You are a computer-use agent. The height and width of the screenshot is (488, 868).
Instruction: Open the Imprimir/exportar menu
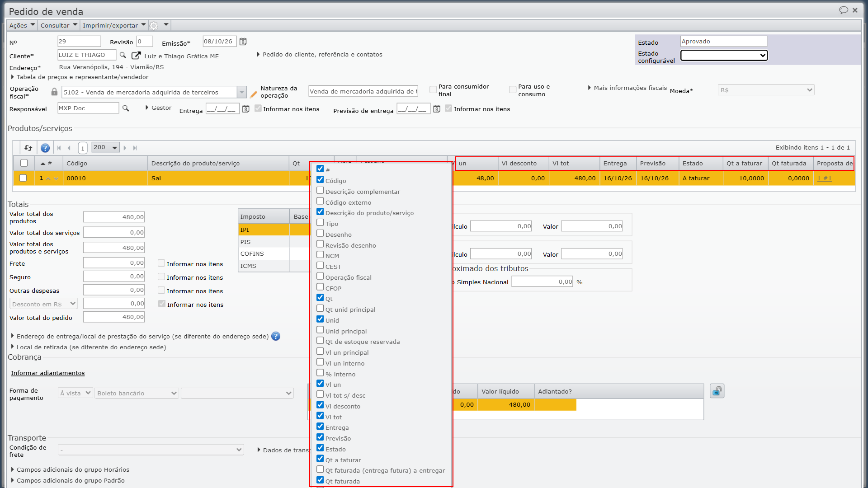coord(114,25)
